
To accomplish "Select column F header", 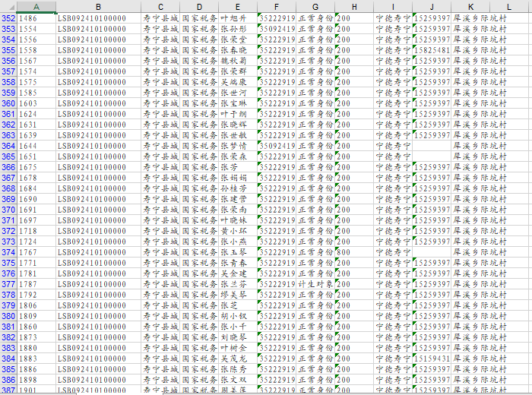I will 277,7.
